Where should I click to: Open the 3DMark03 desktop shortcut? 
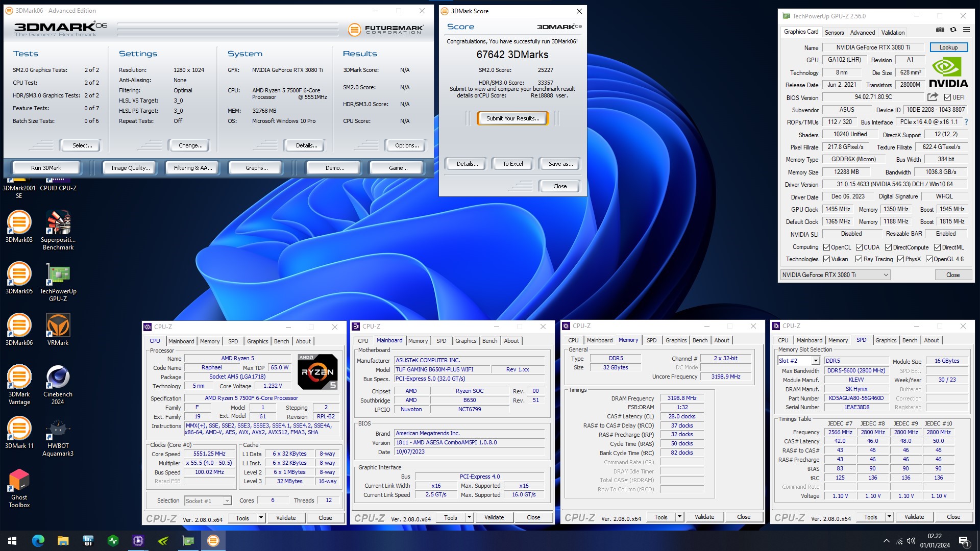[x=19, y=227]
